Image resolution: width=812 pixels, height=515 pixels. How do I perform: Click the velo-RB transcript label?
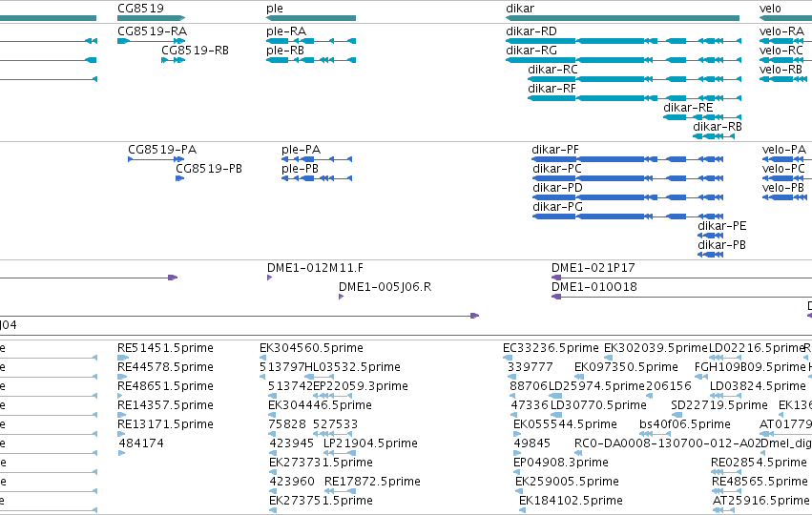(x=781, y=70)
